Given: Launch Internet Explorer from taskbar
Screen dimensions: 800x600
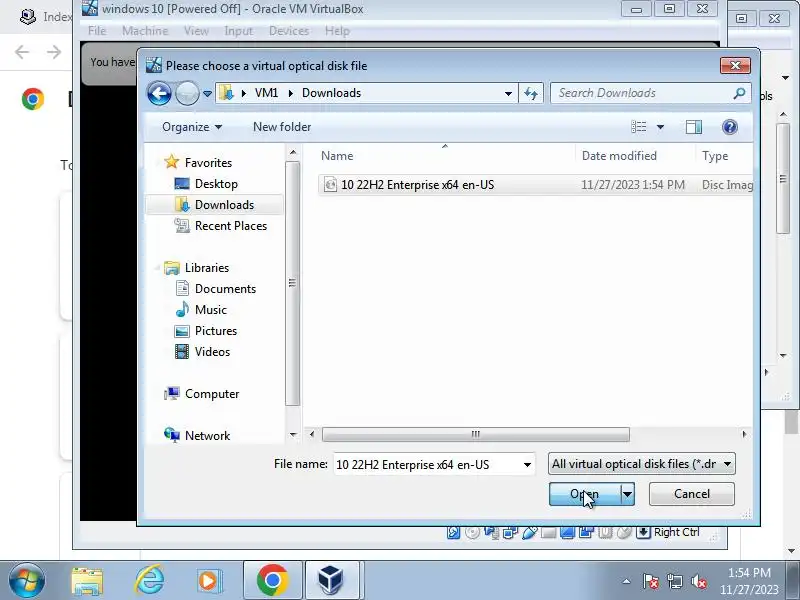Looking at the screenshot, I should point(149,581).
